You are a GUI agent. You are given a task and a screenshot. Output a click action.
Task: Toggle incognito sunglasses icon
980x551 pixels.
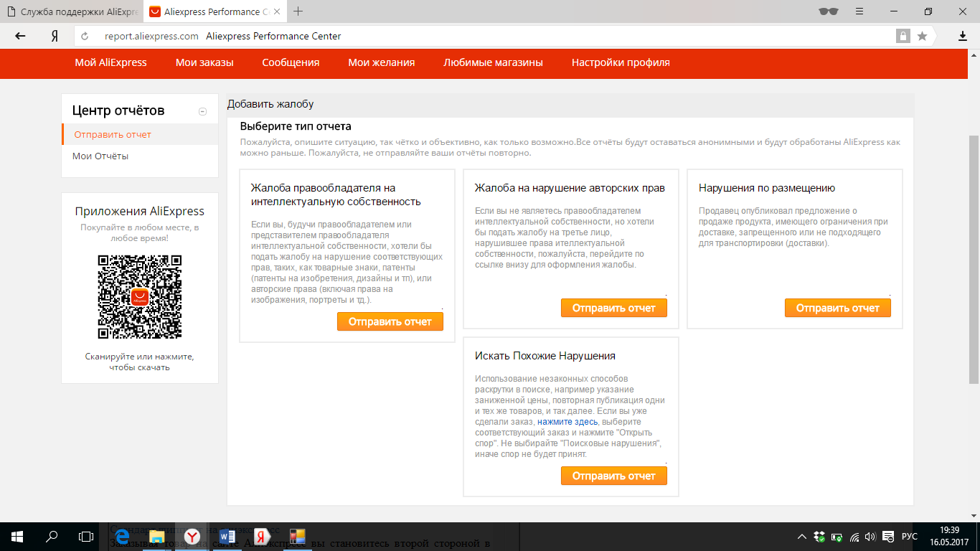point(828,11)
